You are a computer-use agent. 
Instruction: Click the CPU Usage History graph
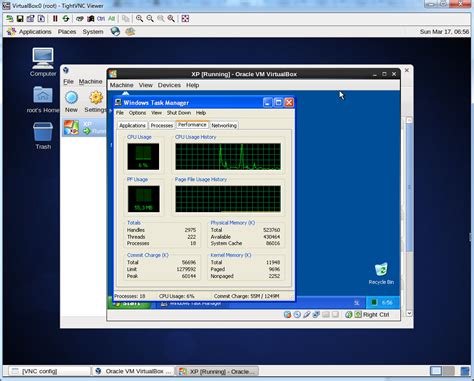click(x=228, y=157)
